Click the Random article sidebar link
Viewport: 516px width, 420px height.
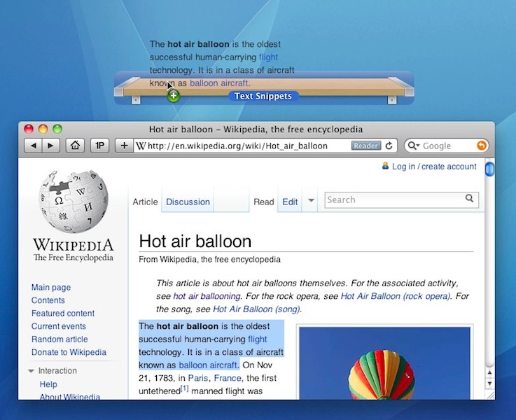tap(60, 339)
